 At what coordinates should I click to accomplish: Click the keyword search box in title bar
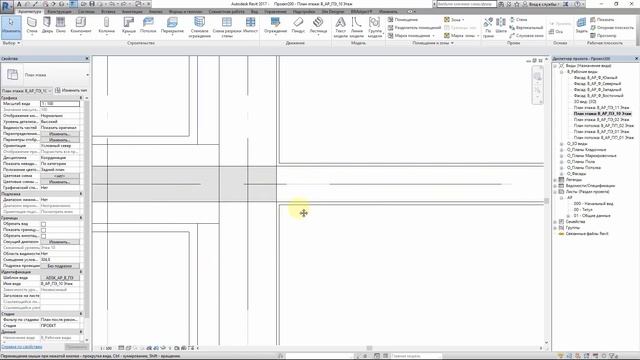(467, 4)
